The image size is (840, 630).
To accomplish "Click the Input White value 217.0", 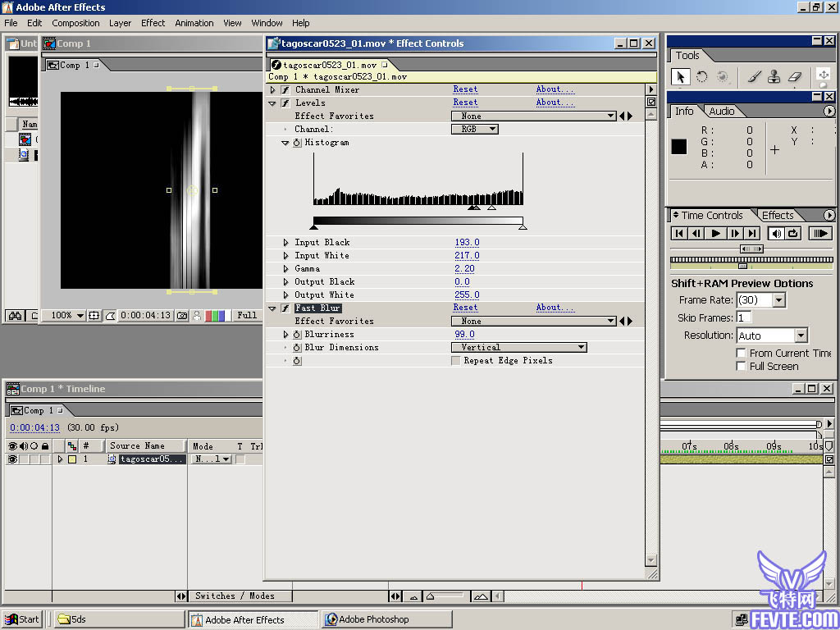I will click(467, 256).
